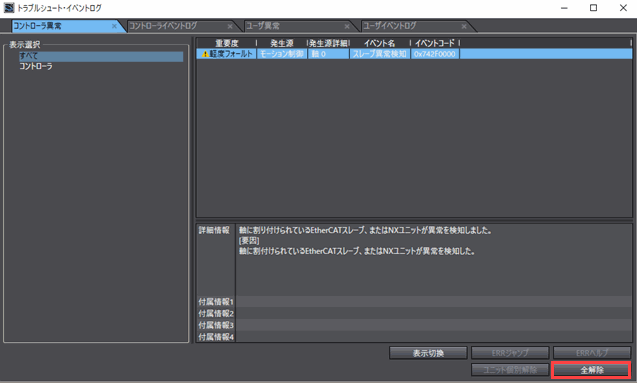Click the 表示切換 button

click(x=428, y=353)
